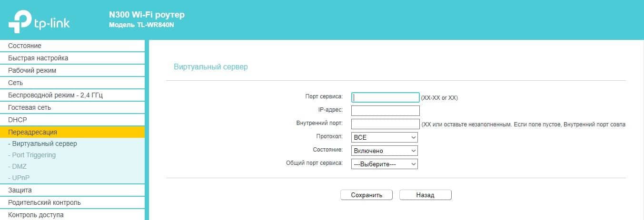Open Быстрая настройка in the sidebar
The image size is (644, 220).
point(38,58)
